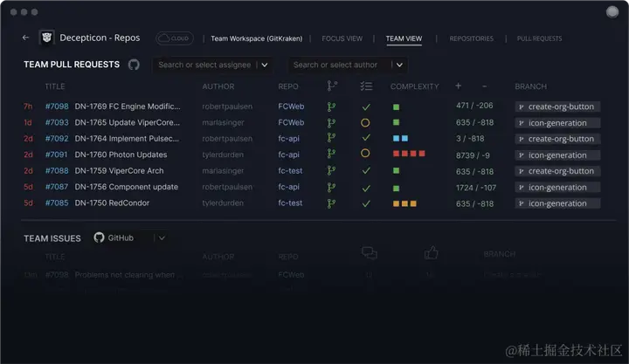
Task: Click the branch icon in #7092 row
Action: coord(331,138)
